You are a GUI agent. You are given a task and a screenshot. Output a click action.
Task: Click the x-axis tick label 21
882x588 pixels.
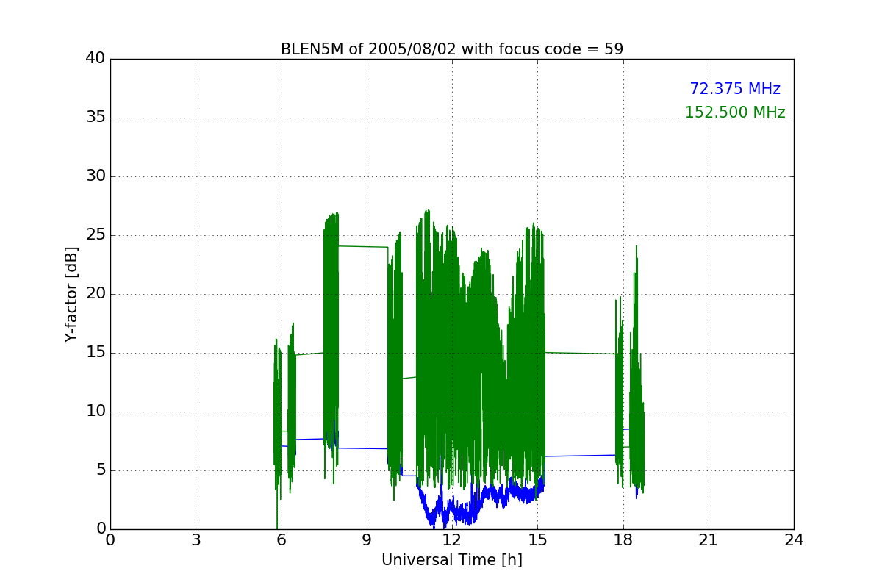pos(709,540)
